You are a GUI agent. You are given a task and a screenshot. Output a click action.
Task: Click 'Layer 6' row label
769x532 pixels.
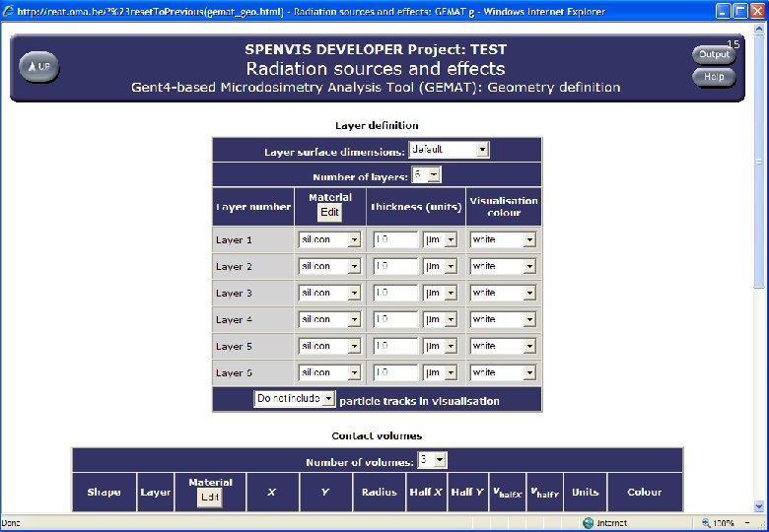[234, 372]
